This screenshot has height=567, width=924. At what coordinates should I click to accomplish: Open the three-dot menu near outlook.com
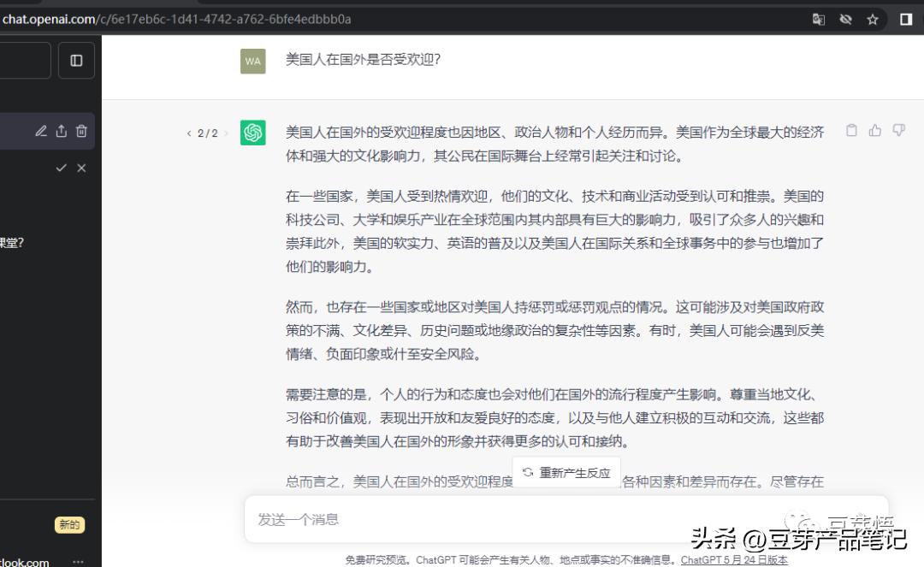coord(78,560)
